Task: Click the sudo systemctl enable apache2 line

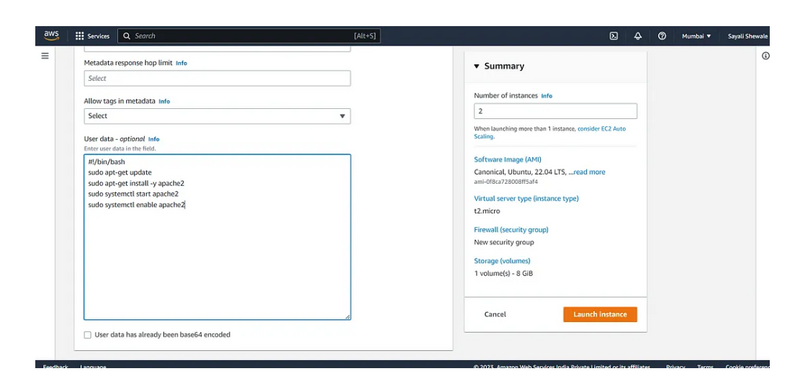Action: [x=136, y=205]
